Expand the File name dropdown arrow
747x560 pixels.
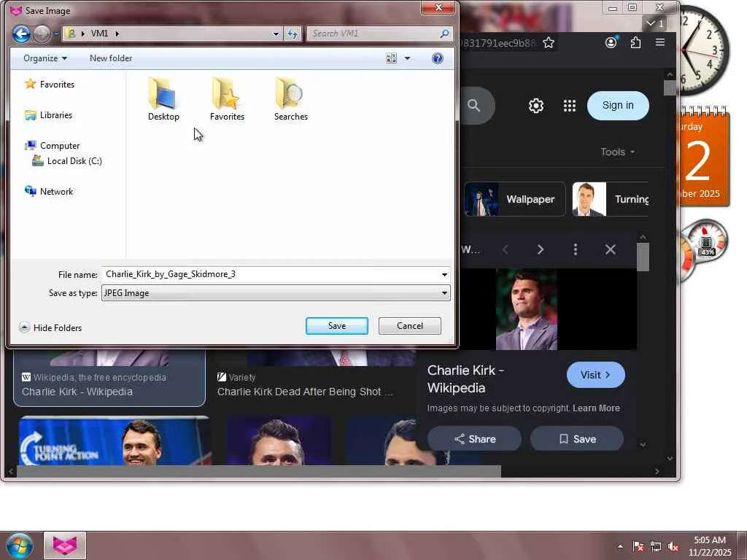coord(444,274)
